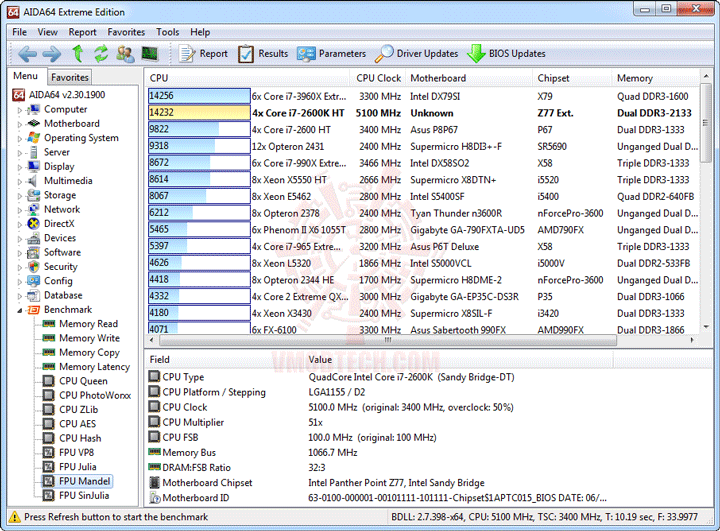Click the green monitor graph toolbar icon
720x531 pixels.
[150, 54]
